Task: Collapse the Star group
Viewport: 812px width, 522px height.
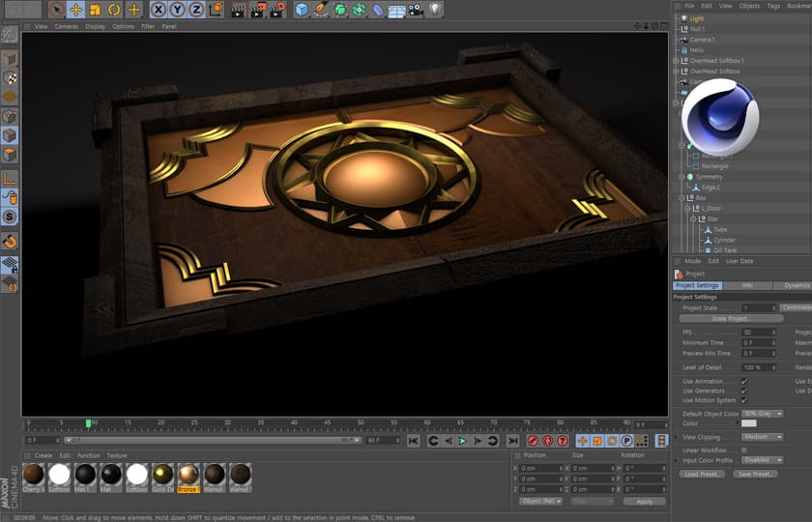Action: [693, 219]
